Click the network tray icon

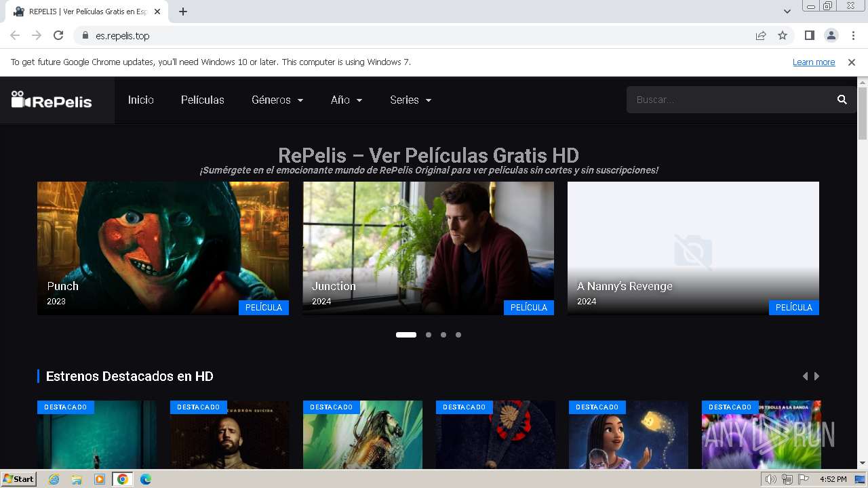(x=787, y=479)
